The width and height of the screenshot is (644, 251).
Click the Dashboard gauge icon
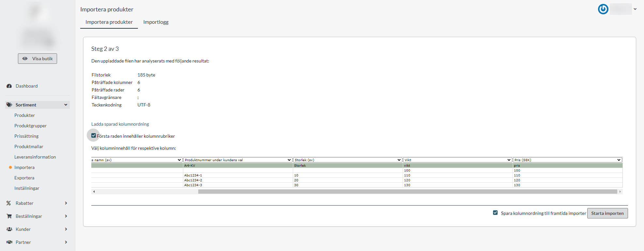pos(9,86)
